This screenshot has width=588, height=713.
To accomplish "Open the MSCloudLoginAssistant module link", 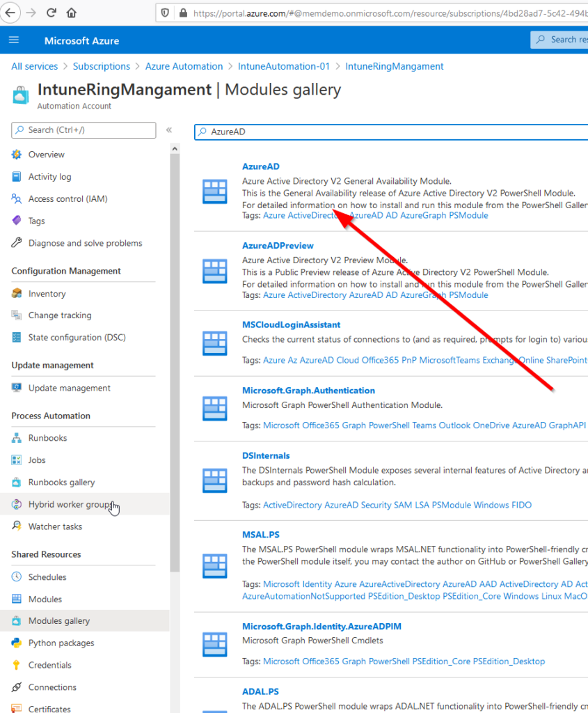I will pyautogui.click(x=292, y=324).
